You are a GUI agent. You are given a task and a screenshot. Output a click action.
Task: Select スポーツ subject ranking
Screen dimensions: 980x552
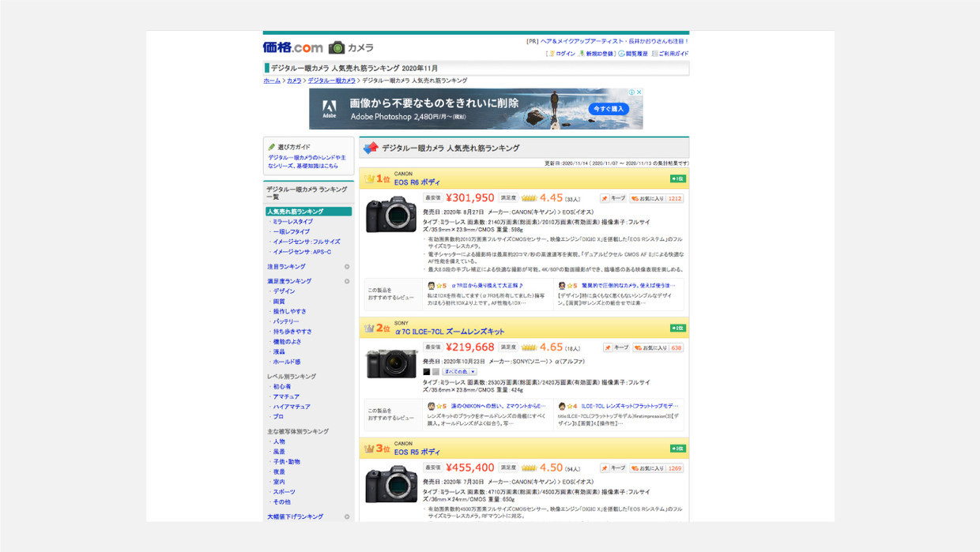click(284, 492)
